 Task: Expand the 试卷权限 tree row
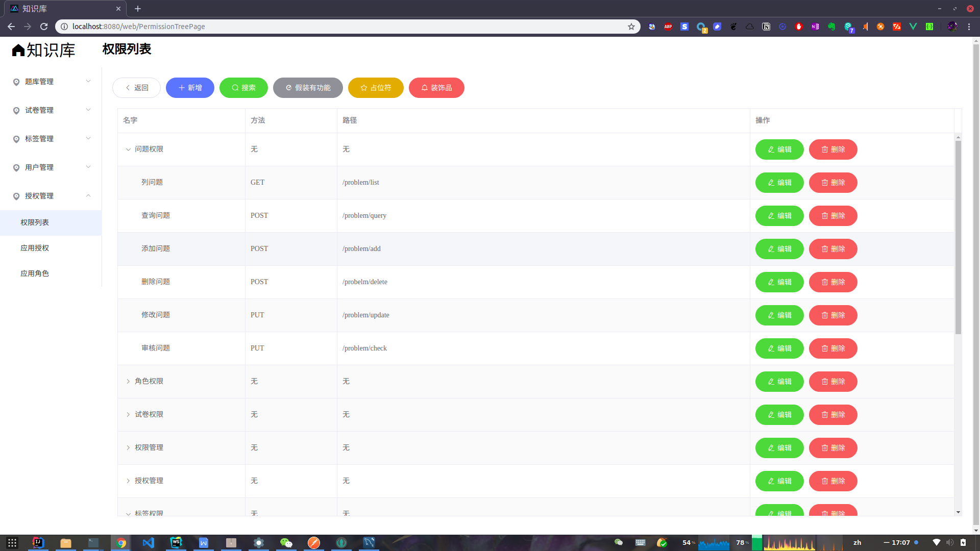(x=128, y=415)
